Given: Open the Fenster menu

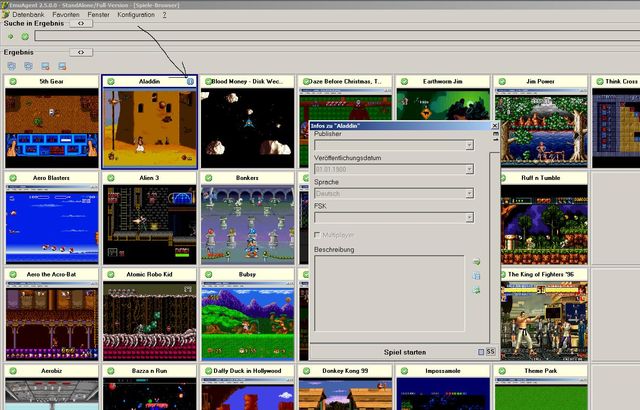Looking at the screenshot, I should click(x=98, y=15).
